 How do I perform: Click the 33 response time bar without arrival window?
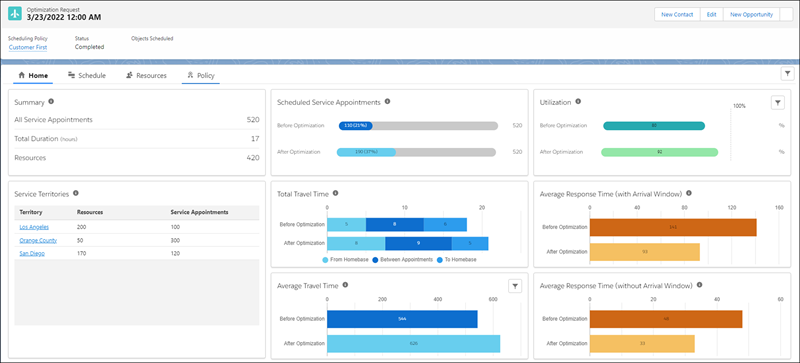[x=642, y=344]
